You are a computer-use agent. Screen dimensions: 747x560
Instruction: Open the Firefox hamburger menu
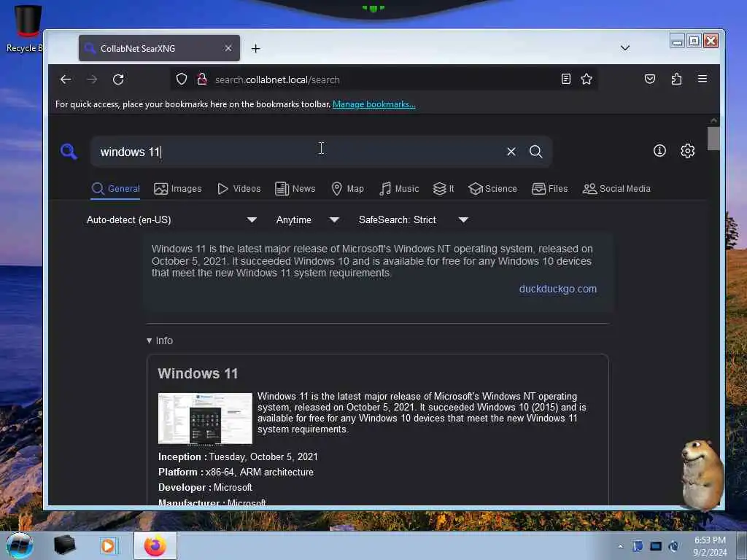point(703,79)
